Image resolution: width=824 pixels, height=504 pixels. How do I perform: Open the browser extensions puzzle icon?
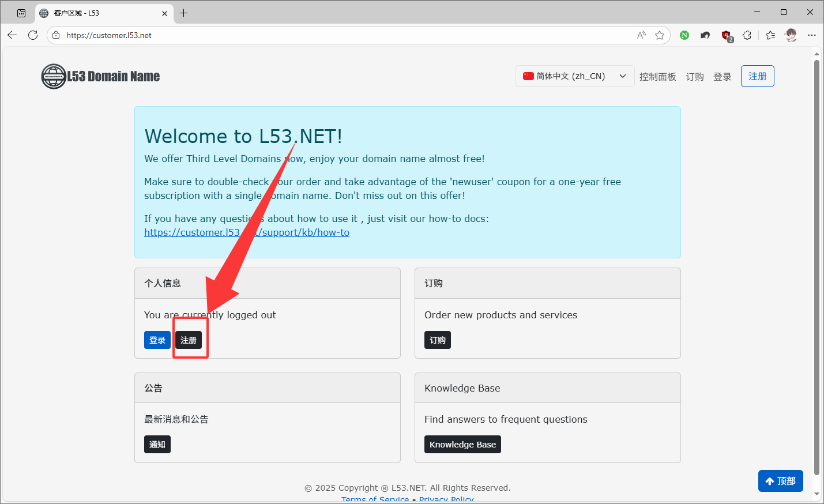[747, 35]
